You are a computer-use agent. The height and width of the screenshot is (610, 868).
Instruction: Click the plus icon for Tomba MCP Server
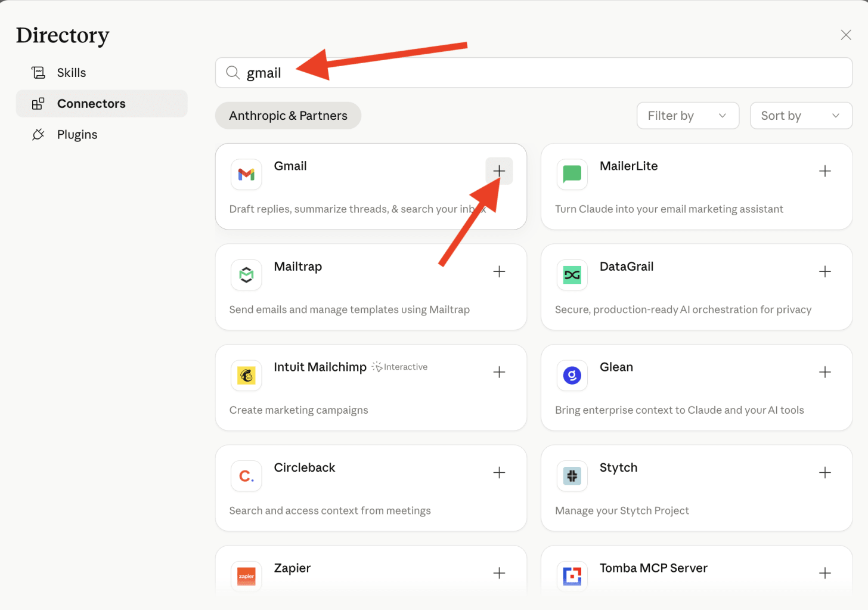pyautogui.click(x=825, y=573)
